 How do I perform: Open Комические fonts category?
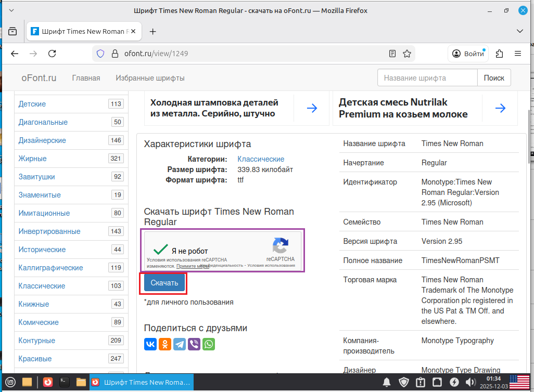coord(39,322)
